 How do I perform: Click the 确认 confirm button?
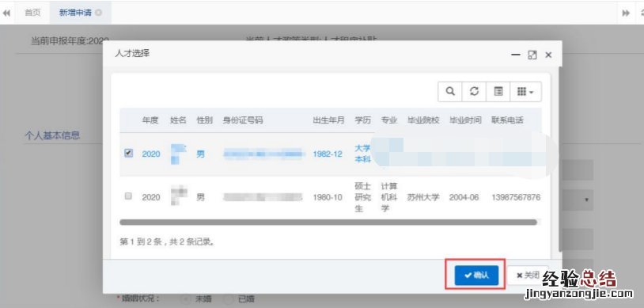click(476, 276)
